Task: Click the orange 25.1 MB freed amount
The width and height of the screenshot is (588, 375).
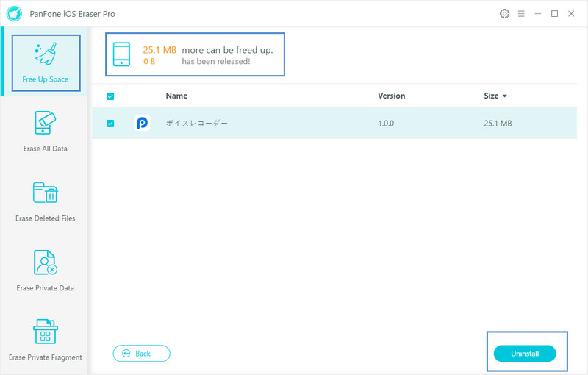Action: (x=159, y=50)
